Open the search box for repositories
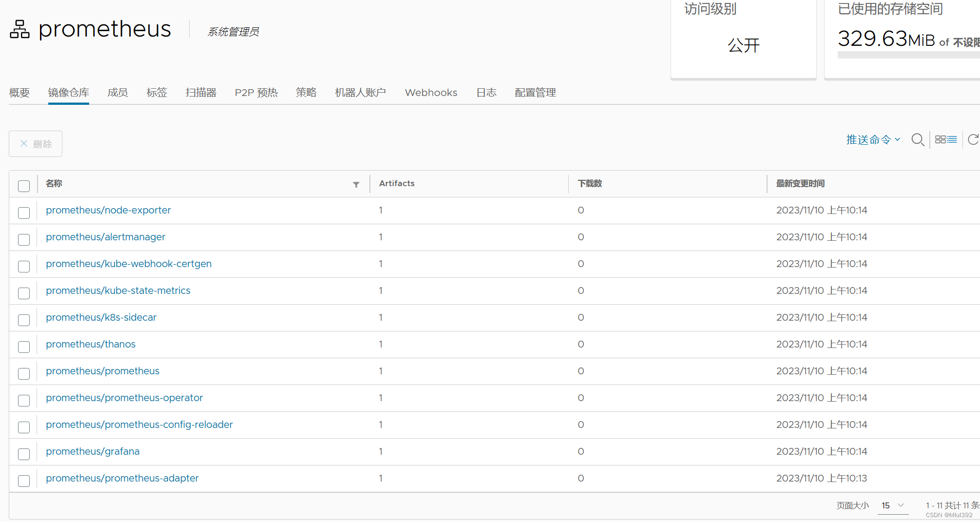 (918, 140)
